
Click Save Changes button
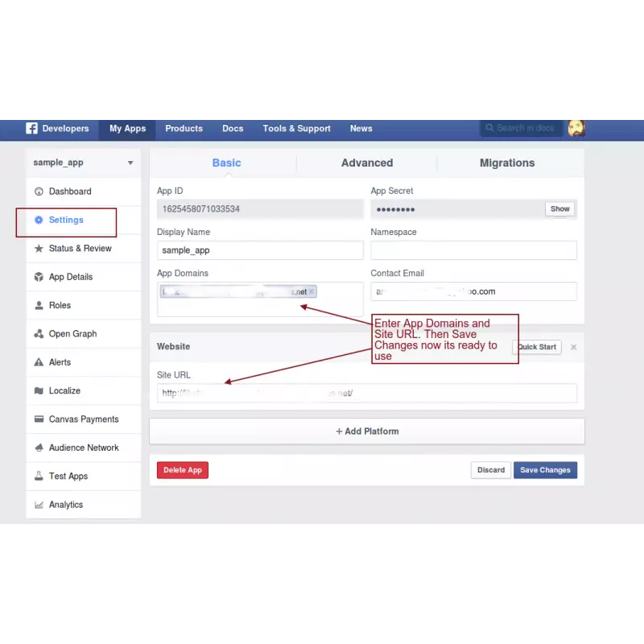pyautogui.click(x=545, y=470)
